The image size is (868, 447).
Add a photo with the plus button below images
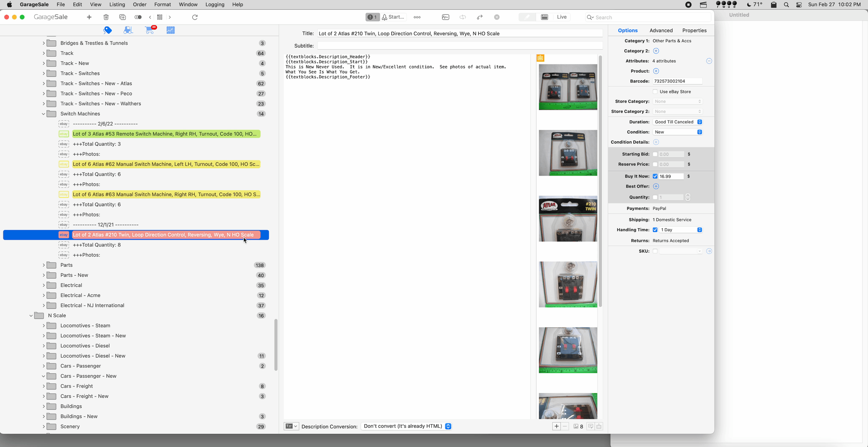pyautogui.click(x=556, y=426)
